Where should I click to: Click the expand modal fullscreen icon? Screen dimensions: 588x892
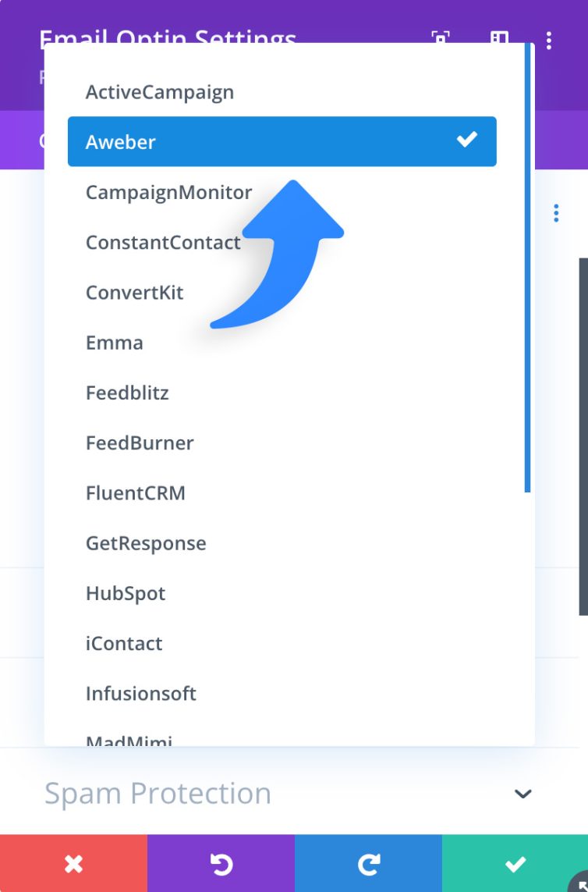[x=441, y=38]
